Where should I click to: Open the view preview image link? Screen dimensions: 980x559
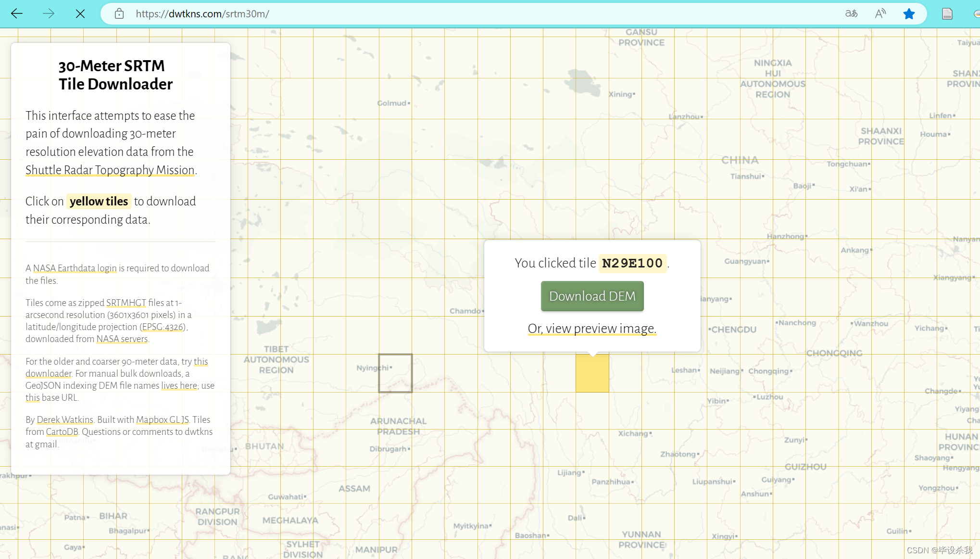592,329
